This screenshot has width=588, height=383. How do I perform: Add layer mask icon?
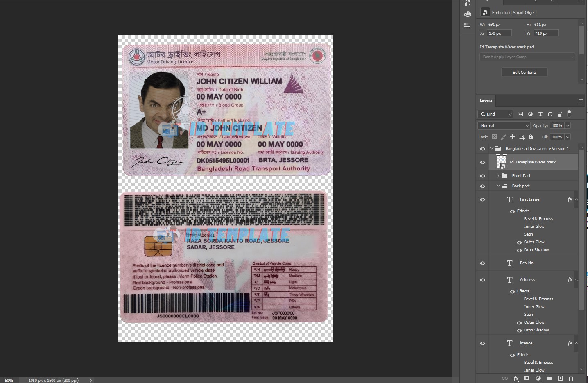527,378
